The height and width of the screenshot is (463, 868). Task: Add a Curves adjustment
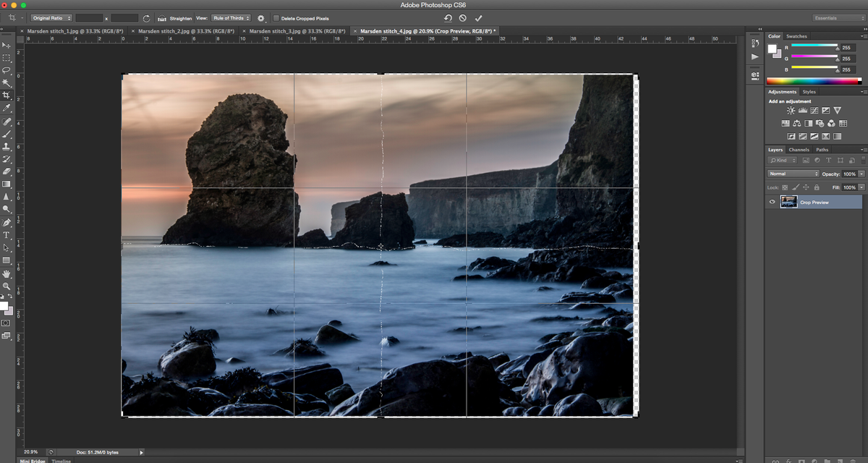(814, 110)
